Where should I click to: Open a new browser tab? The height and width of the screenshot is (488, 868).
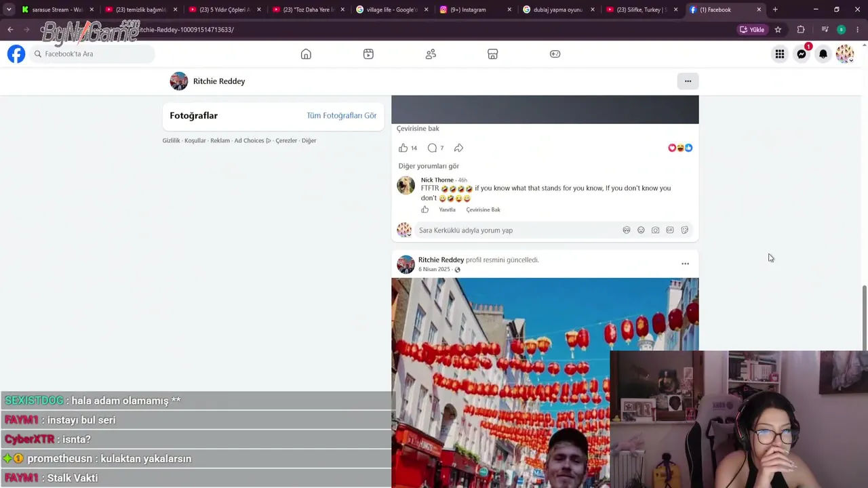(x=775, y=9)
